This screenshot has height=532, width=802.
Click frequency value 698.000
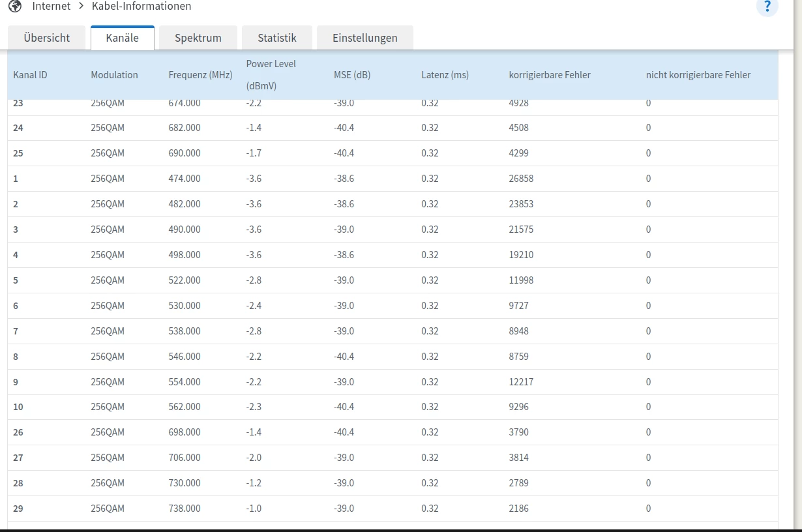[x=185, y=432]
